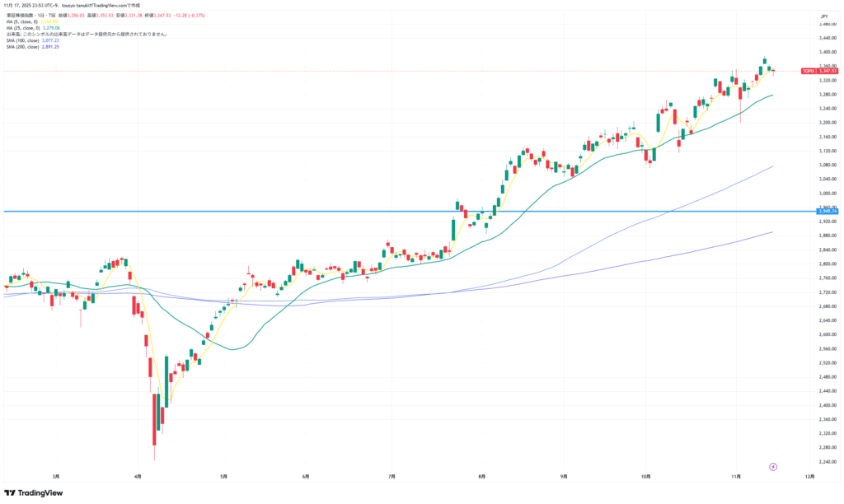Select the SMA (200, close) indicator legend
Screen dimensions: 844x504
(22, 47)
